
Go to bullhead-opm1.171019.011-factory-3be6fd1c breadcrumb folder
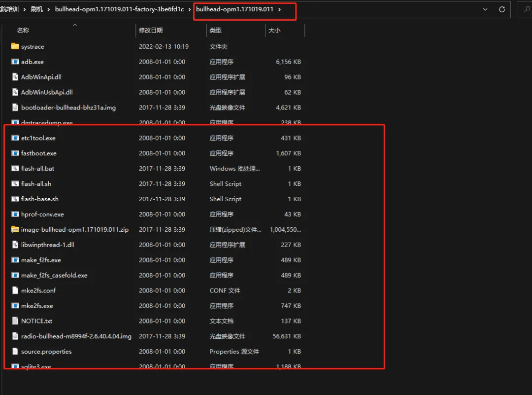coord(119,9)
